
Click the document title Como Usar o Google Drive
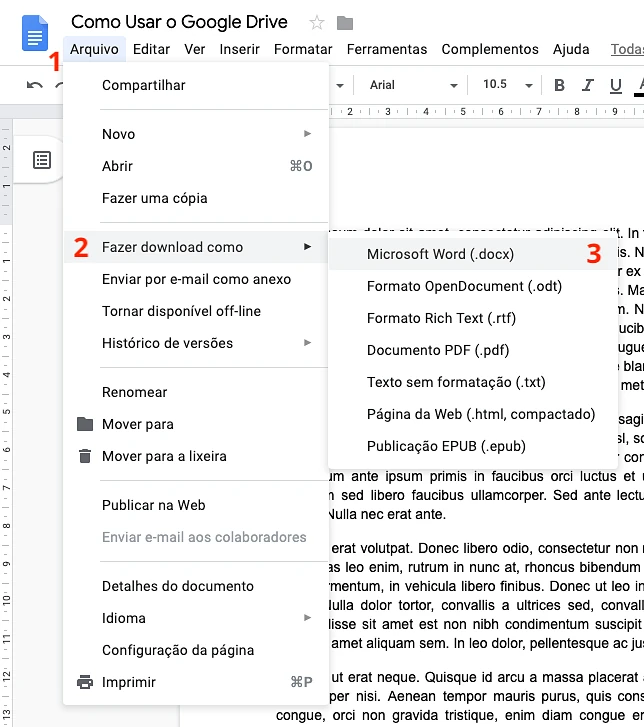179,22
